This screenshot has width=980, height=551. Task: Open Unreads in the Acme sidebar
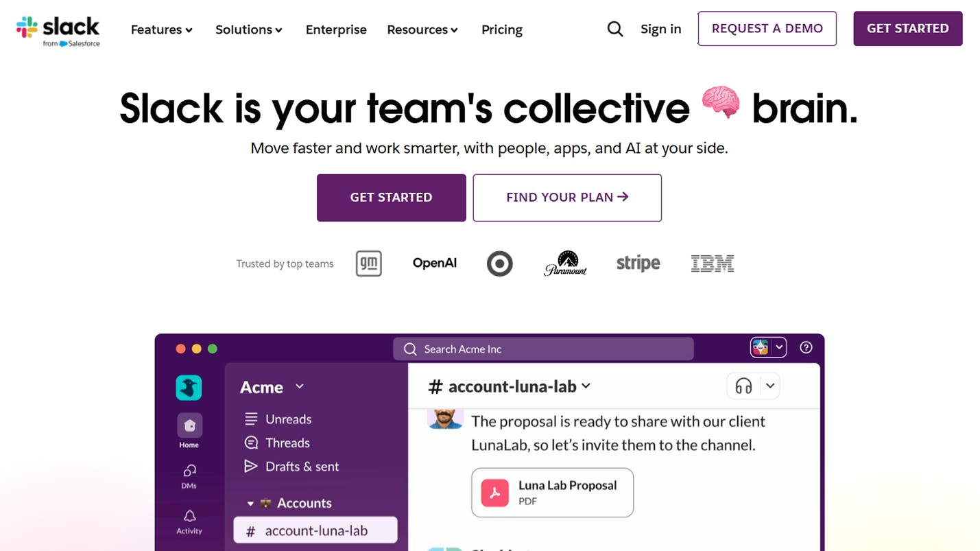pyautogui.click(x=278, y=419)
